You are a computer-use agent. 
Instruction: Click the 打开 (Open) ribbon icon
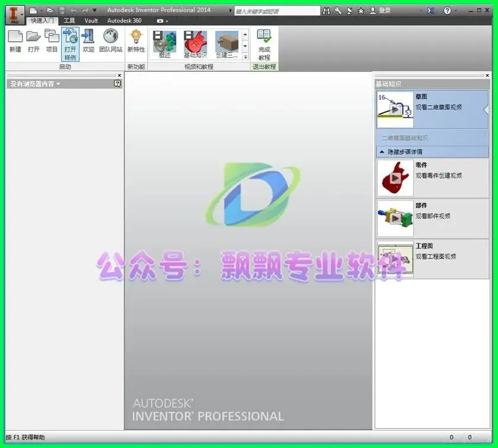(x=33, y=42)
